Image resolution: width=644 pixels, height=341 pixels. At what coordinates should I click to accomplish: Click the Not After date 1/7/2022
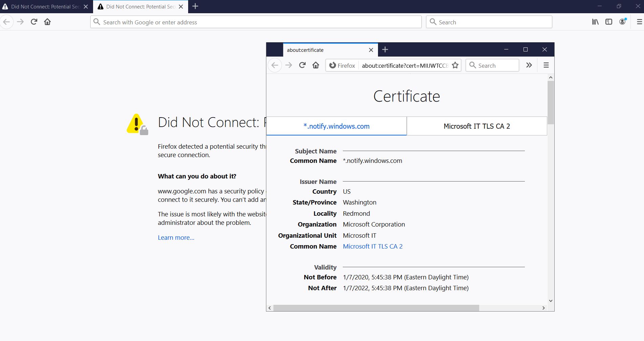pos(406,288)
